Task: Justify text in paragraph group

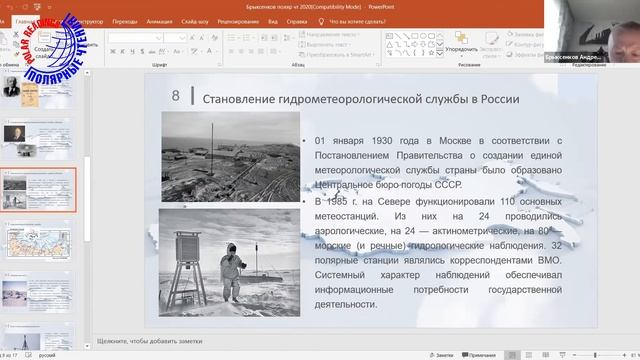Action: pos(260,51)
